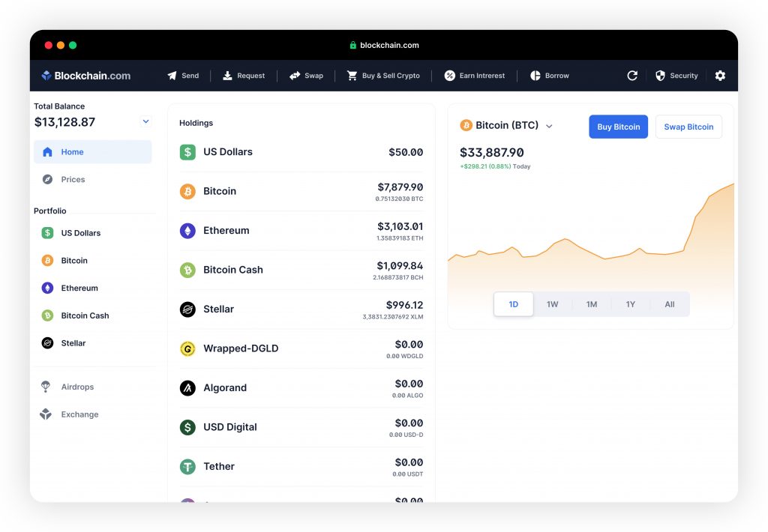Click the $996.12 Stellar holding value
This screenshot has height=532, width=768.
pos(404,305)
